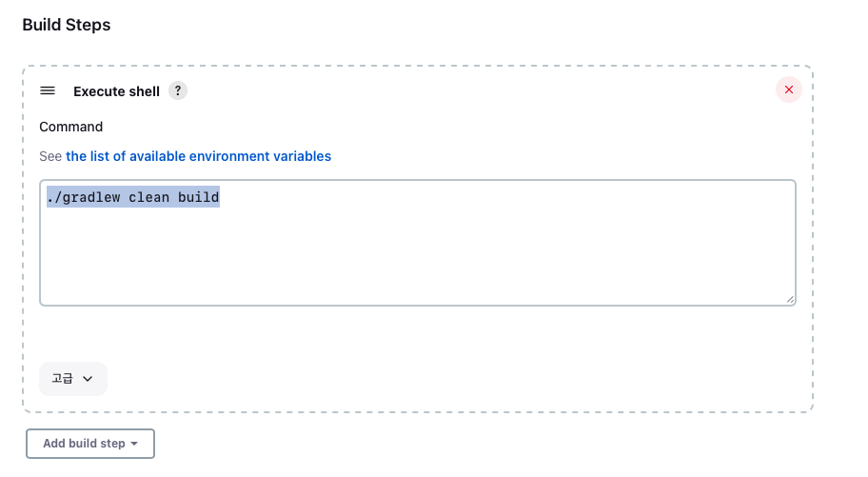The width and height of the screenshot is (868, 477).
Task: Click the Add build step button label
Action: click(84, 444)
